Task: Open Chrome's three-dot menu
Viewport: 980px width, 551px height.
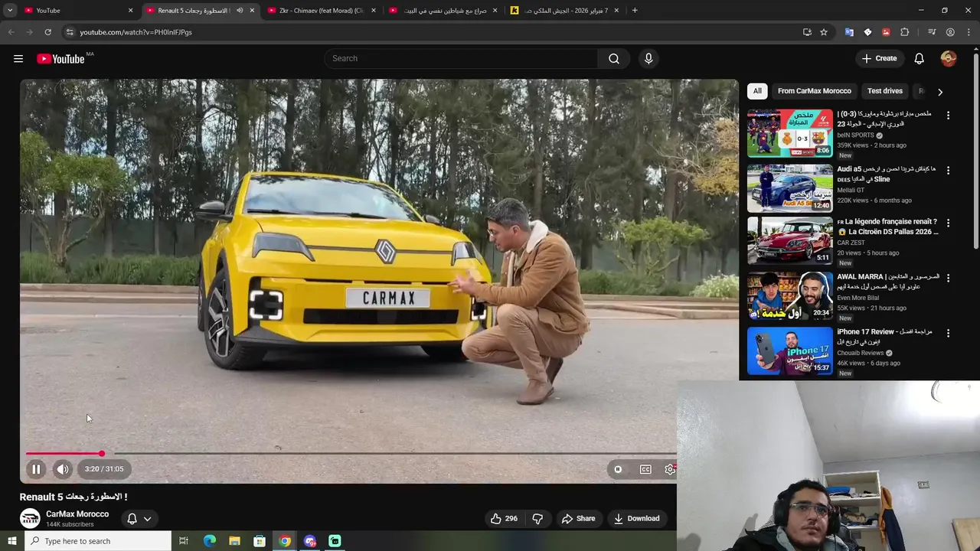Action: (x=969, y=32)
